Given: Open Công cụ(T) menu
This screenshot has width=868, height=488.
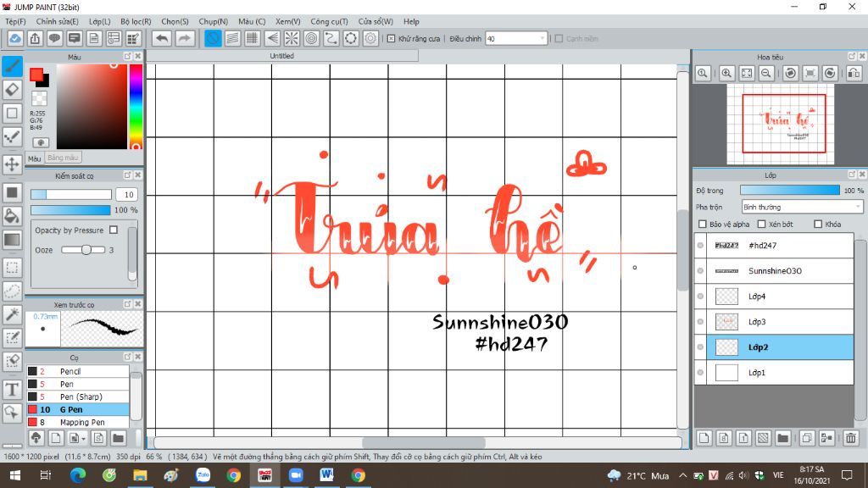Looking at the screenshot, I should (329, 21).
